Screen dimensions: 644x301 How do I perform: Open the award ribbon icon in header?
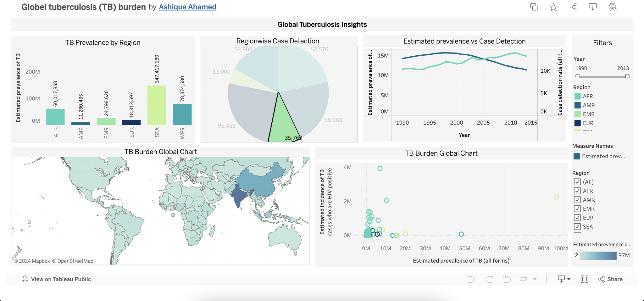[x=612, y=7]
